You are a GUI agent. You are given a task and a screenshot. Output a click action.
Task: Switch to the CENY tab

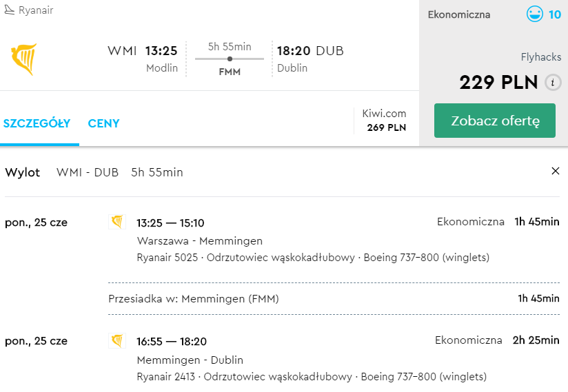[103, 123]
